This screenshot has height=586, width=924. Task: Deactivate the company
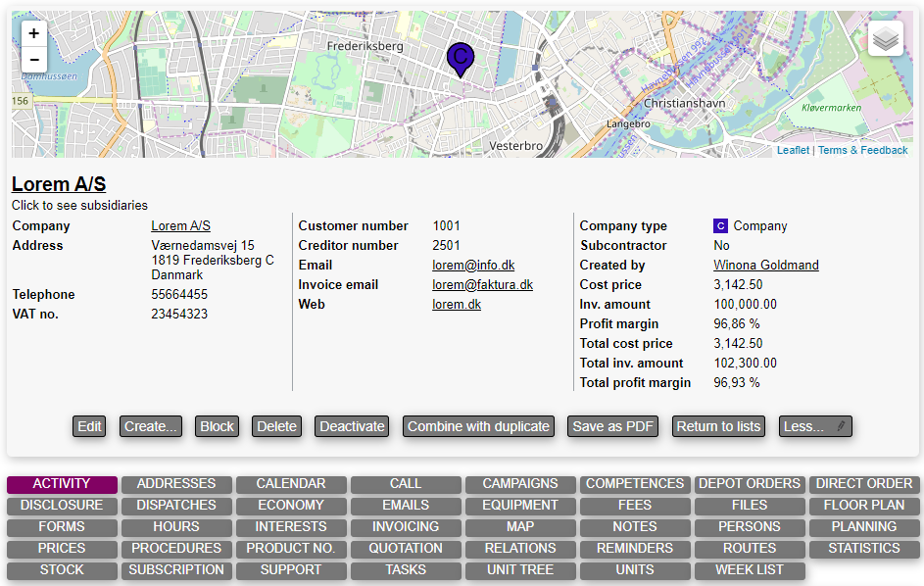click(352, 426)
